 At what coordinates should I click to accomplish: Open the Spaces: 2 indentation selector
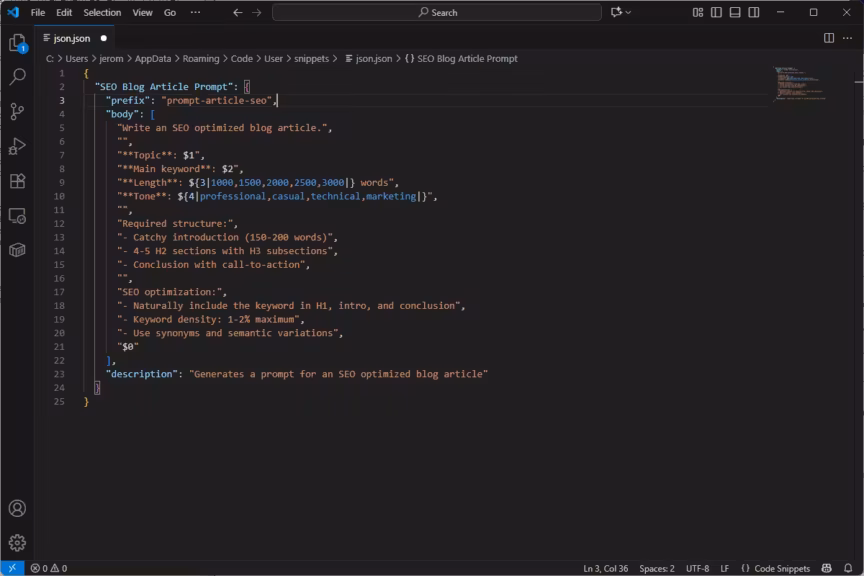click(657, 568)
